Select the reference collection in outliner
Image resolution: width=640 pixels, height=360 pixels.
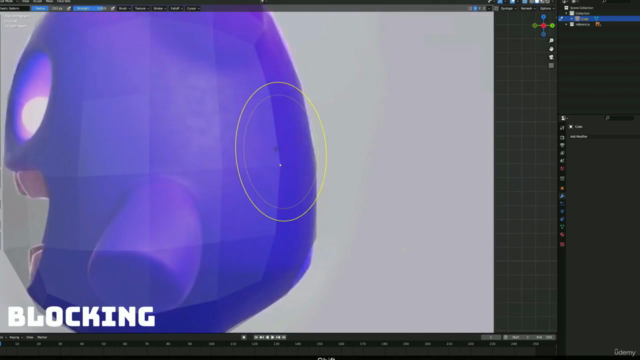click(582, 24)
